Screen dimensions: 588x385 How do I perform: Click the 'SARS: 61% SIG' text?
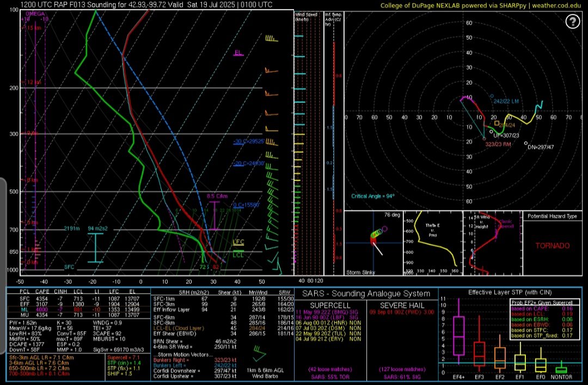pos(402,377)
